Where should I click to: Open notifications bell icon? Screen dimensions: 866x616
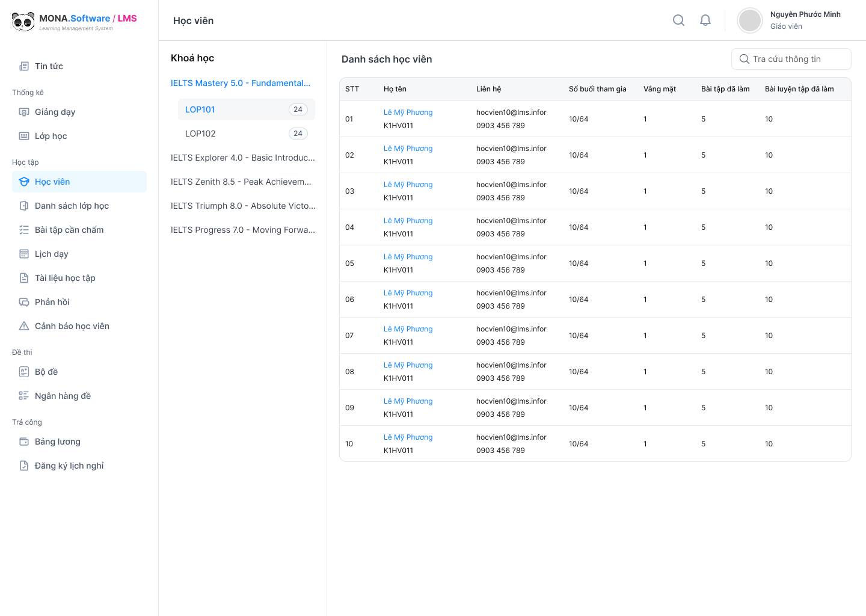705,20
